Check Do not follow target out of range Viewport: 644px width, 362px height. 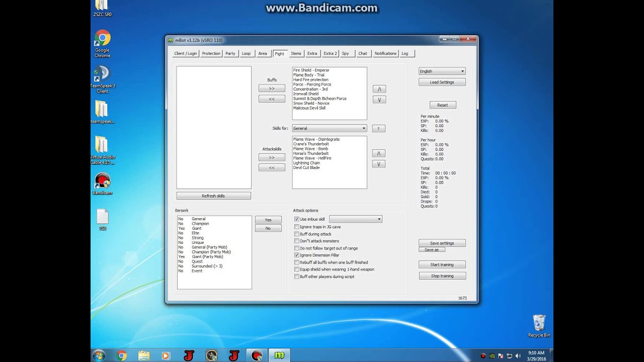click(297, 248)
